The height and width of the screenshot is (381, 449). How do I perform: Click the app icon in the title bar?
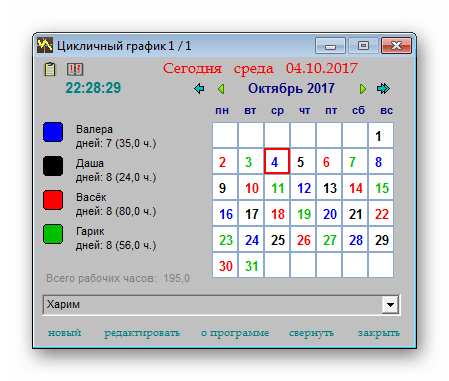(45, 45)
